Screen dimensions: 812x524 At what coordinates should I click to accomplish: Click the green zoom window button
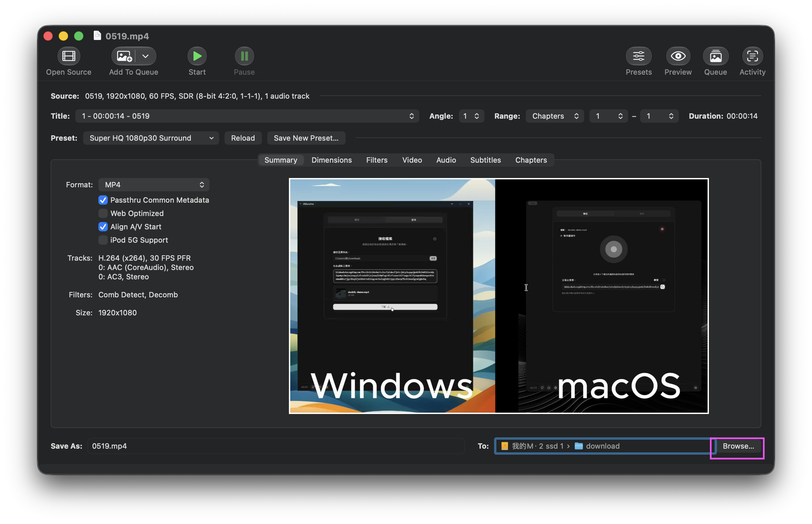click(79, 36)
